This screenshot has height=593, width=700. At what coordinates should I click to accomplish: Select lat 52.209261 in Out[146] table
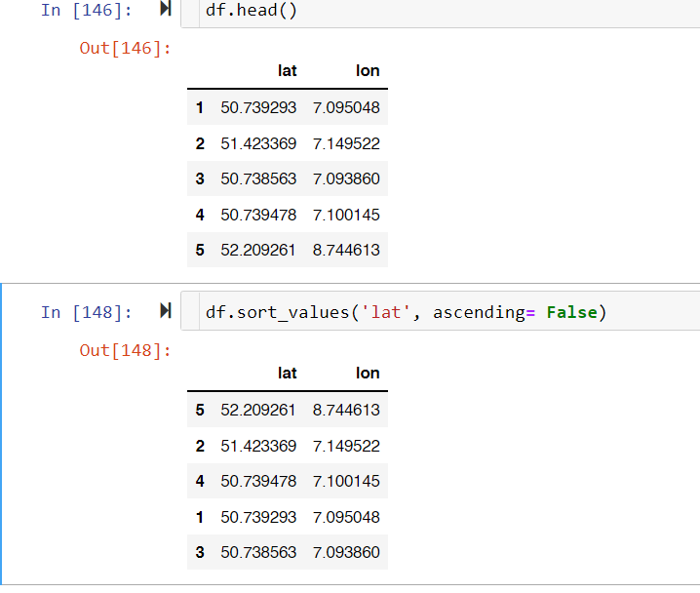pyautogui.click(x=258, y=250)
